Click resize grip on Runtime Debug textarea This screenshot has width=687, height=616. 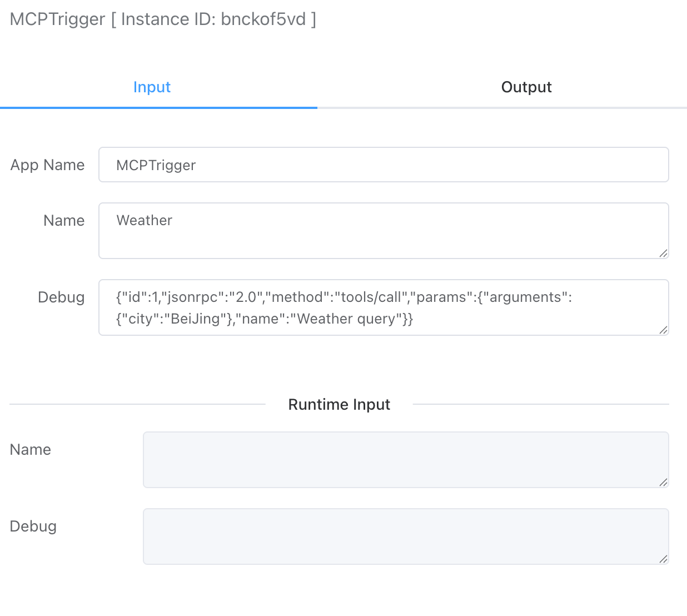point(663,559)
